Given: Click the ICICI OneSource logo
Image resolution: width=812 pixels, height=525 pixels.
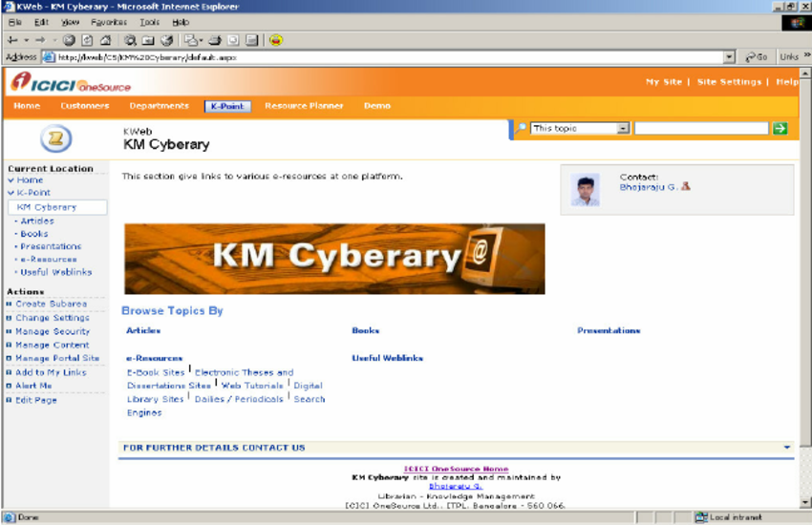Looking at the screenshot, I should [x=71, y=83].
